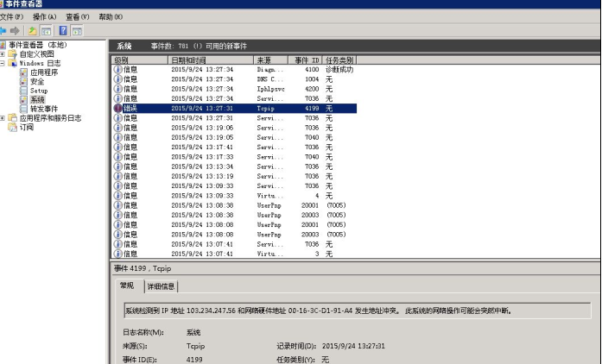Toggle the Show/Hide Console Tree toolbar icon
Screen dimensions: 602x364
click(x=47, y=30)
